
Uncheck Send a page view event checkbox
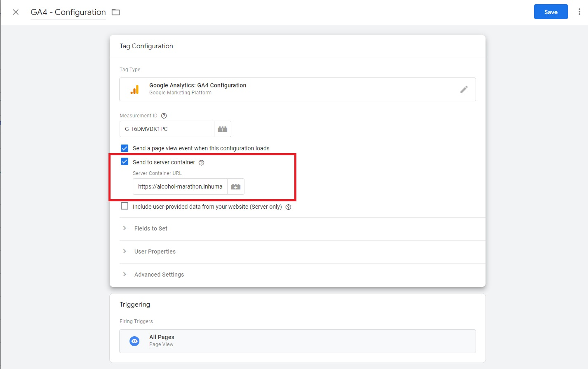124,148
